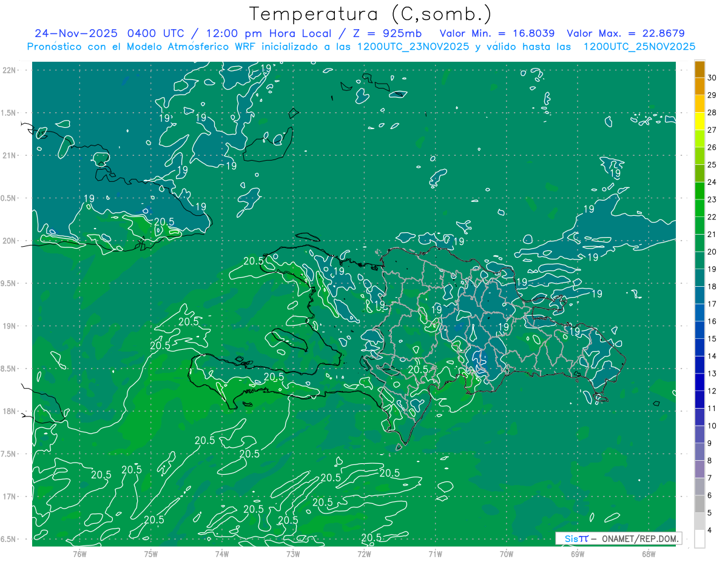
Task: Click the "22" value on the color legend
Action: click(x=712, y=217)
